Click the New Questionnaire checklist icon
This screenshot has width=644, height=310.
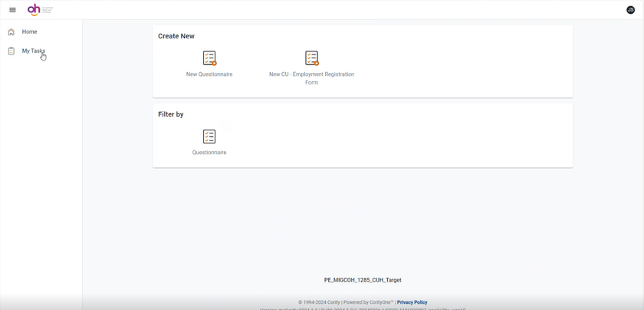[209, 58]
